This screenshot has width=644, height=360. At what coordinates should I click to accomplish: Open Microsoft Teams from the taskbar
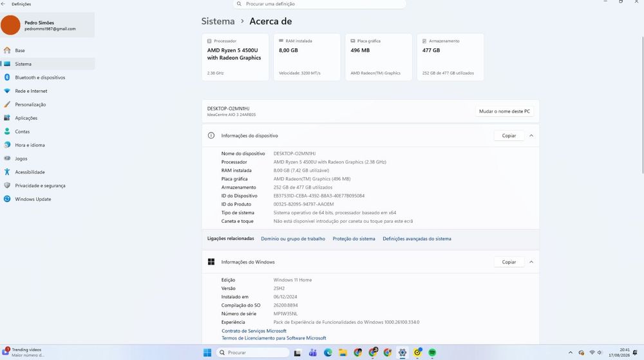(312, 353)
